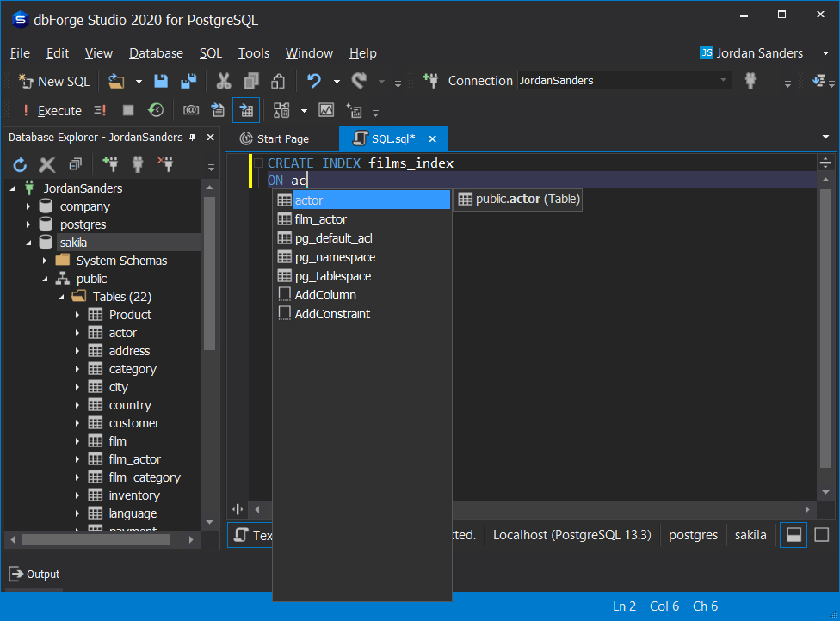Click the new connection plug icon beside Connection
The height and width of the screenshot is (621, 840).
click(x=430, y=81)
